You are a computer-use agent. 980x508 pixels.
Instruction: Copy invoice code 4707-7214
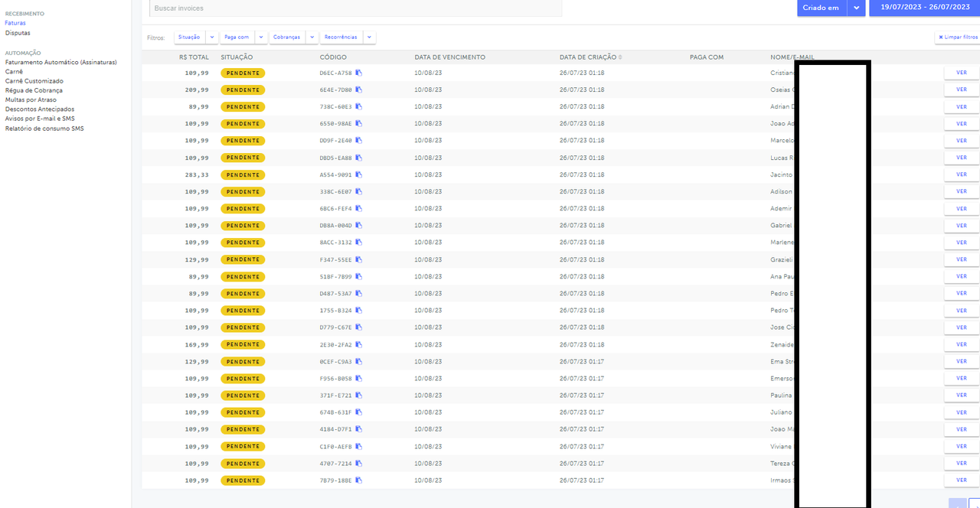pos(359,463)
